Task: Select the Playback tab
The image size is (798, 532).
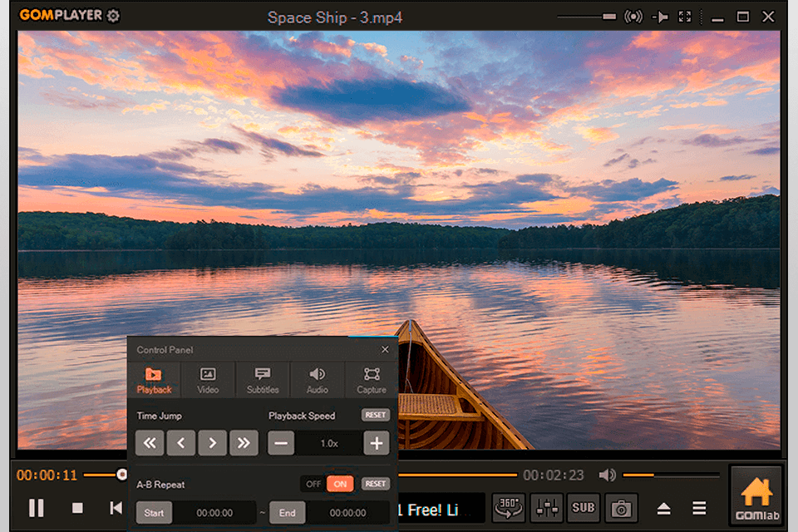Action: tap(154, 380)
